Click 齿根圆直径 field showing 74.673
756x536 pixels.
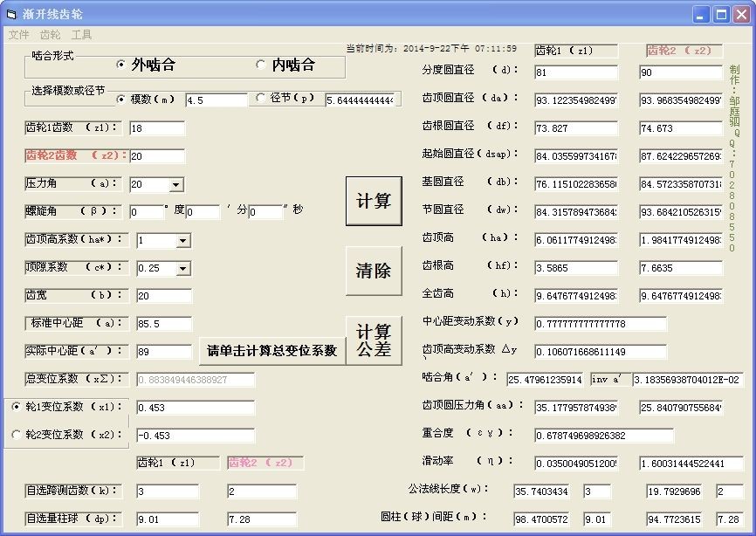pyautogui.click(x=681, y=128)
